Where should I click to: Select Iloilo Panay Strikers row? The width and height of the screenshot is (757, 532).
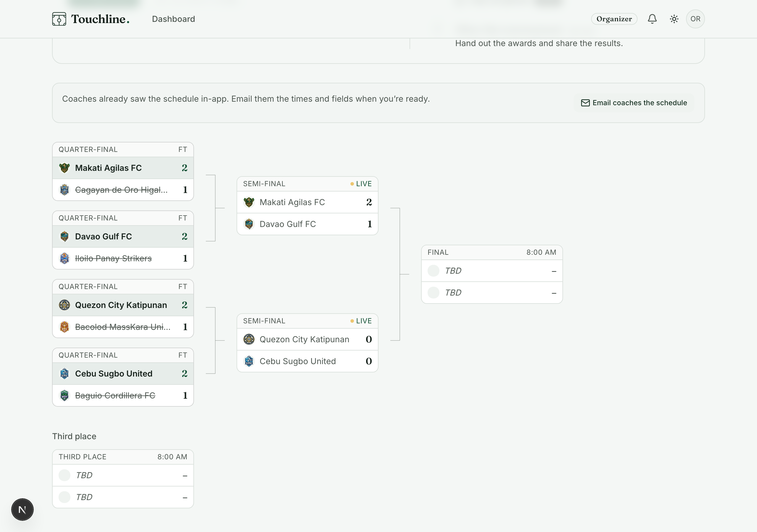(123, 258)
